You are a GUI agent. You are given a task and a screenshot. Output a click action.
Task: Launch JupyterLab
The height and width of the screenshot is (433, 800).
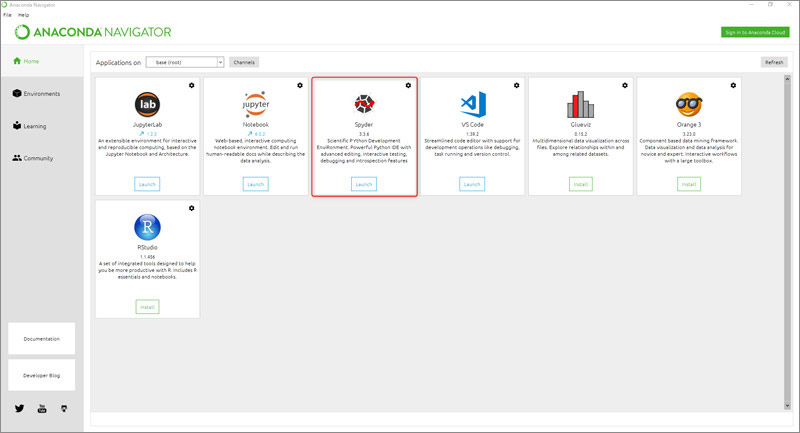pos(147,184)
